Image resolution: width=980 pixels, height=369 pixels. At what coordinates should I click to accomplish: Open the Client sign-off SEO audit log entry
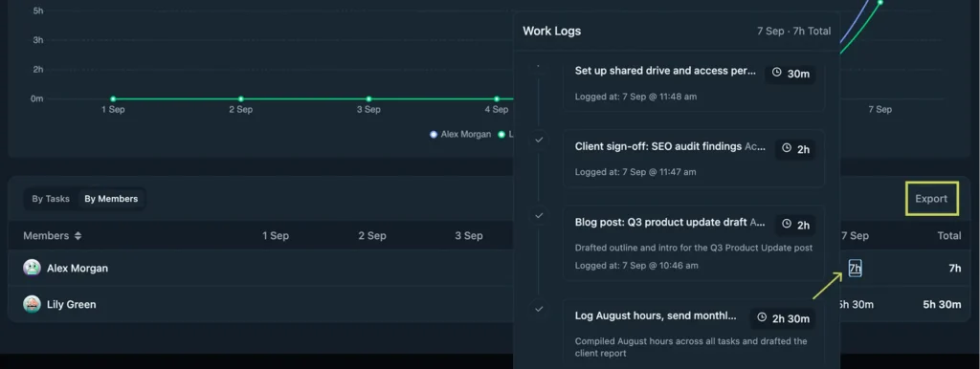pos(694,159)
